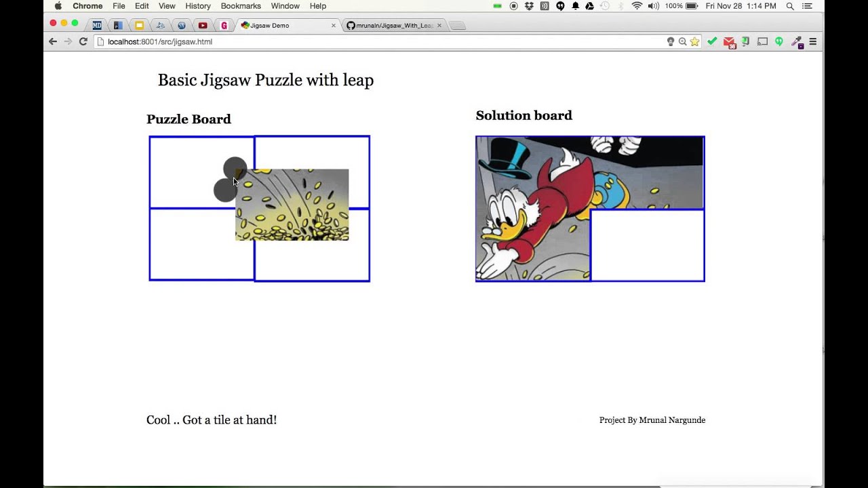The height and width of the screenshot is (488, 868).
Task: Click the date and time display
Action: [741, 6]
